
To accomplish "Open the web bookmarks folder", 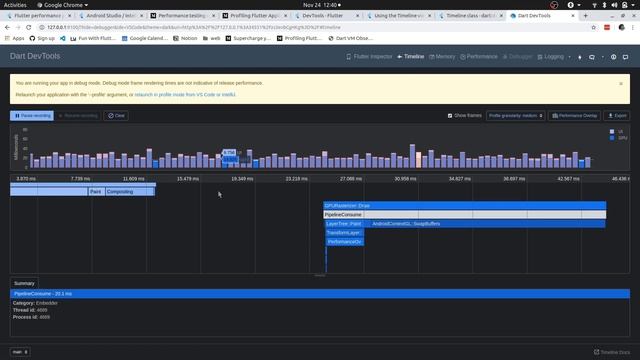I will tap(211, 38).
